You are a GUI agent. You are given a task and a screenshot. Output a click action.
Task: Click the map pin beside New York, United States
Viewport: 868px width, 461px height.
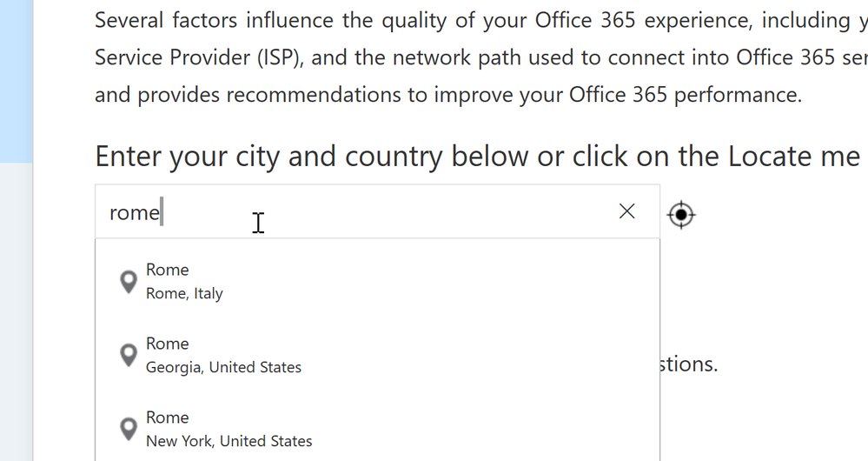pyautogui.click(x=129, y=429)
